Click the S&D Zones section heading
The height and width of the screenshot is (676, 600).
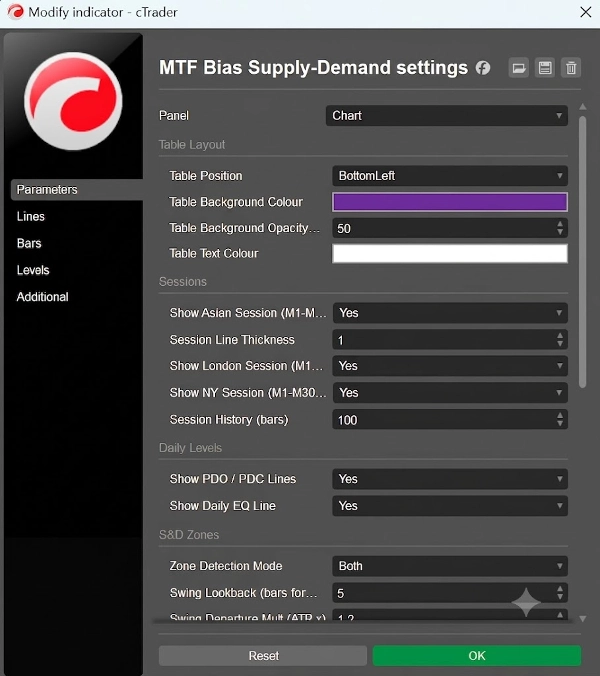click(x=189, y=535)
